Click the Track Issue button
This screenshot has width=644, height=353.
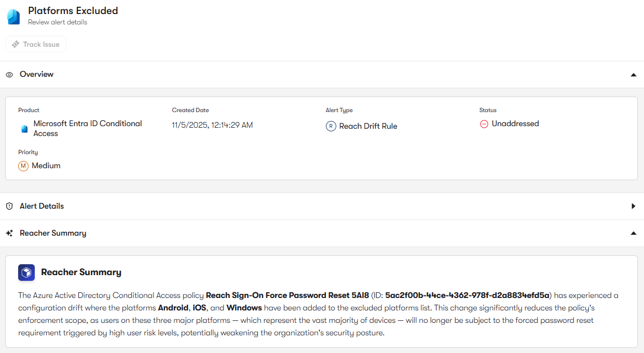click(x=36, y=44)
